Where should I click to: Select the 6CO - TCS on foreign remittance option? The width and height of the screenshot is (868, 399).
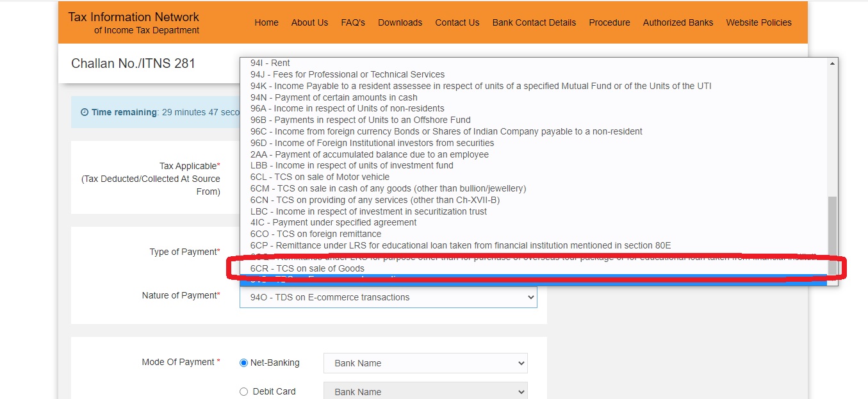[x=316, y=234]
